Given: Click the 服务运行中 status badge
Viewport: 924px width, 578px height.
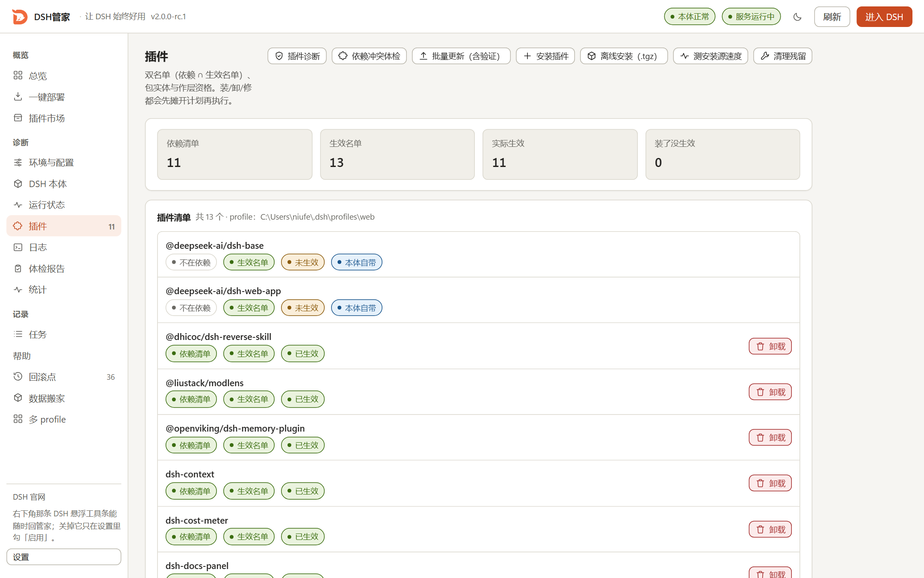Looking at the screenshot, I should coord(751,17).
